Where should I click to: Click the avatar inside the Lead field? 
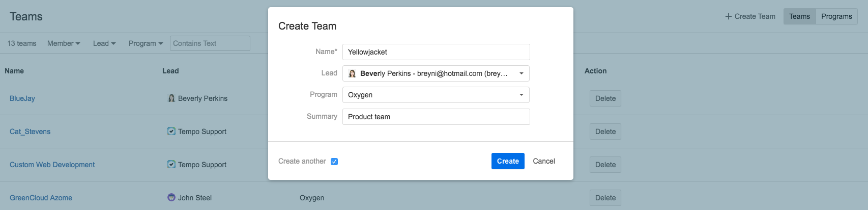coord(352,73)
